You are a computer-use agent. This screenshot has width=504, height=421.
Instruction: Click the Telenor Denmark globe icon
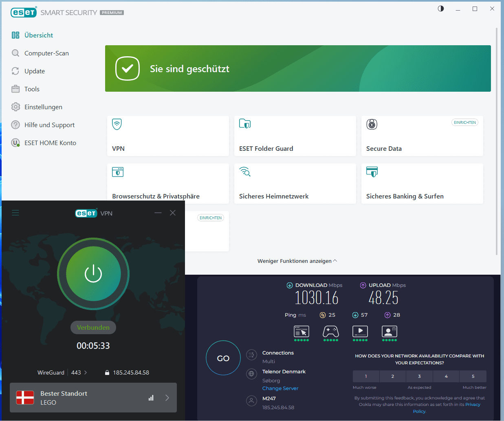pyautogui.click(x=252, y=373)
